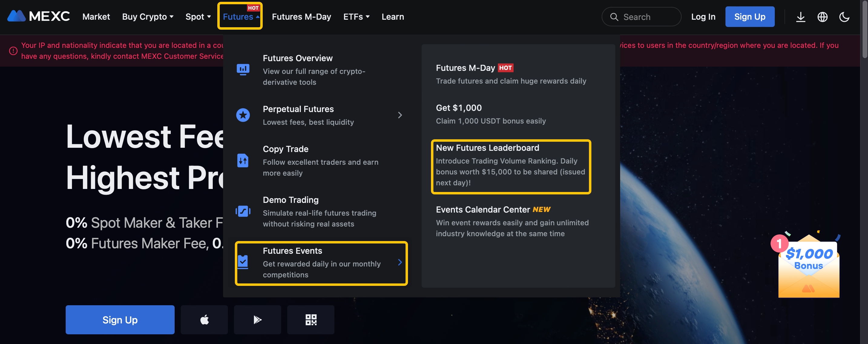
Task: Open language selector globe icon
Action: tap(822, 17)
